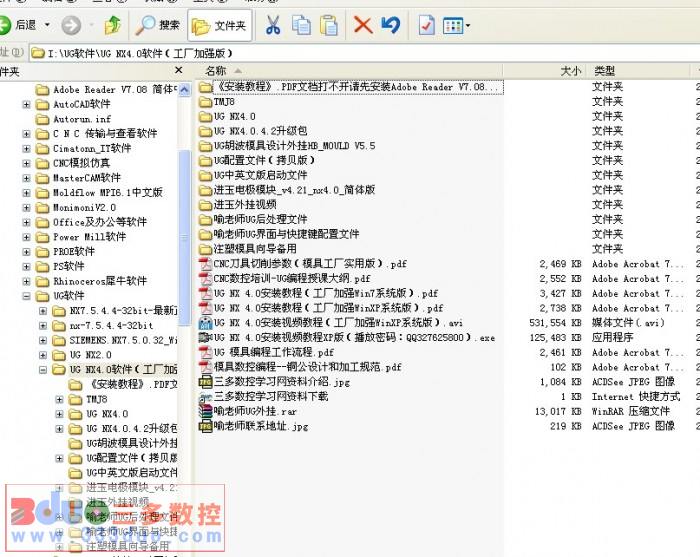Image resolution: width=700 pixels, height=557 pixels.
Task: Collapse UG NX4.0软件 tree node
Action: pyautogui.click(x=43, y=370)
